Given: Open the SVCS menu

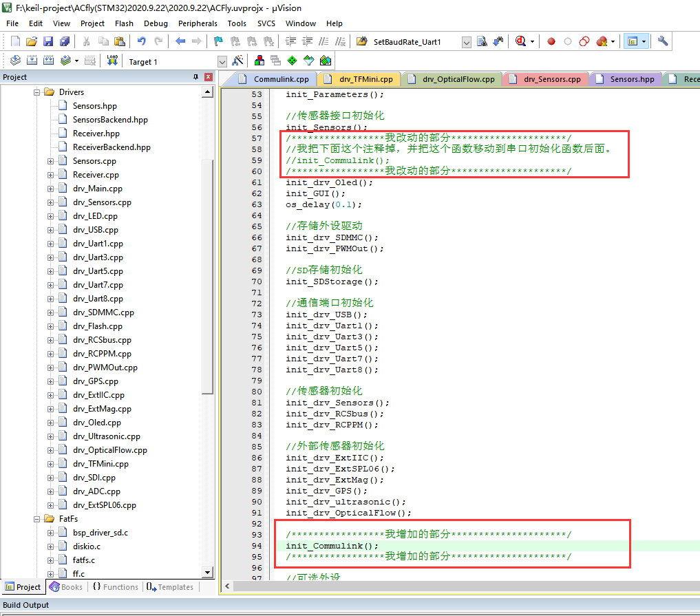Looking at the screenshot, I should tap(266, 23).
